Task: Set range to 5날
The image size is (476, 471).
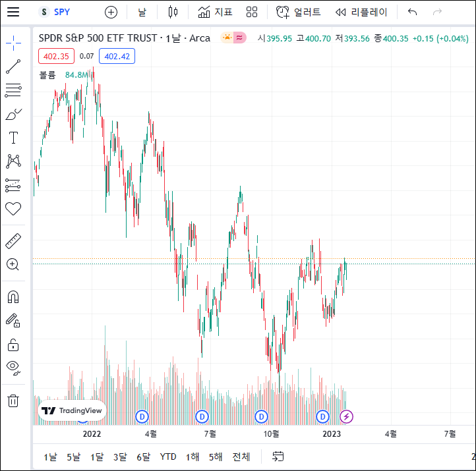Action: tap(73, 457)
